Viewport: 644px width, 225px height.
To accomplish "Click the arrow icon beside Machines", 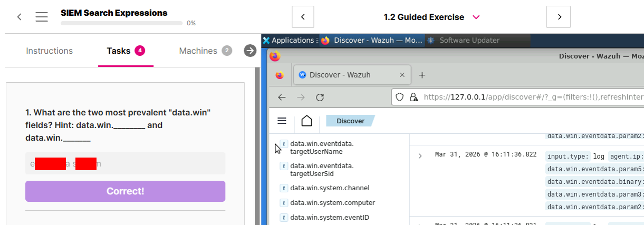I will [250, 51].
